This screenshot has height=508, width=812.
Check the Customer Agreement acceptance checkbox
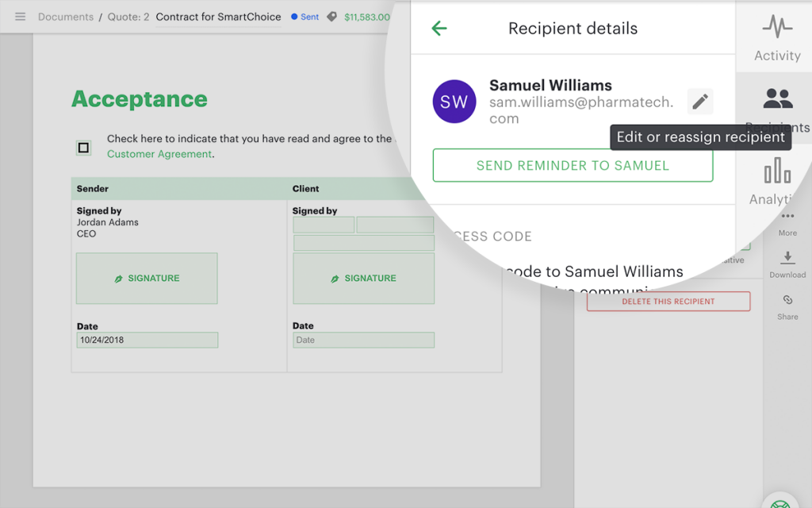point(83,148)
